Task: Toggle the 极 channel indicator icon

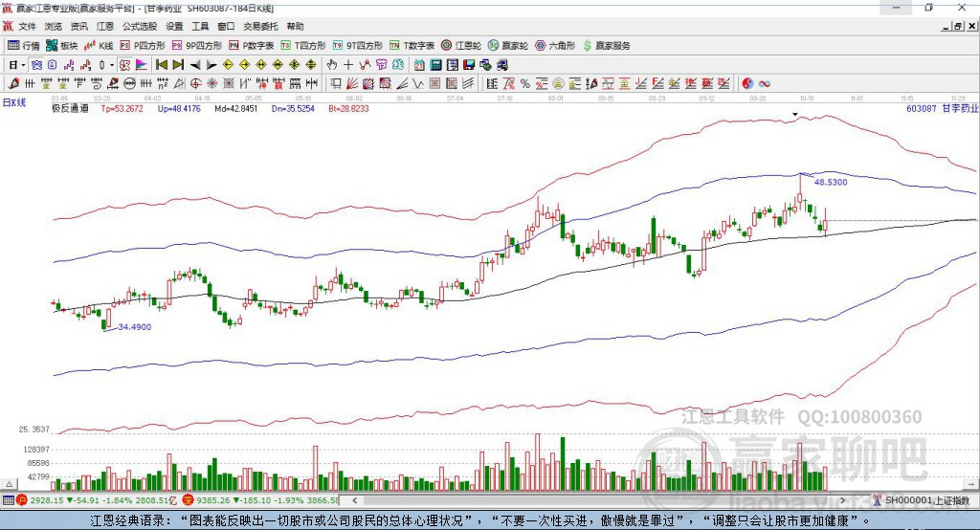Action: (x=124, y=65)
